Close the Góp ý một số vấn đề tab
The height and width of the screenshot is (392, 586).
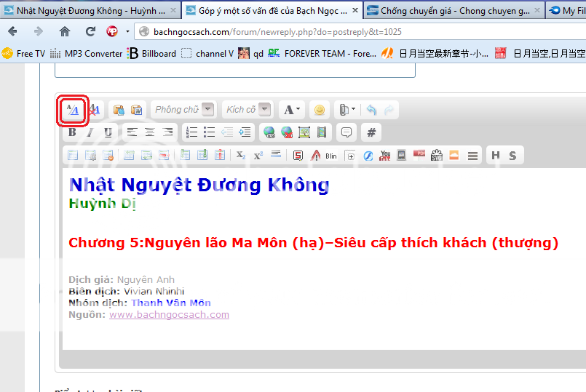tap(355, 10)
